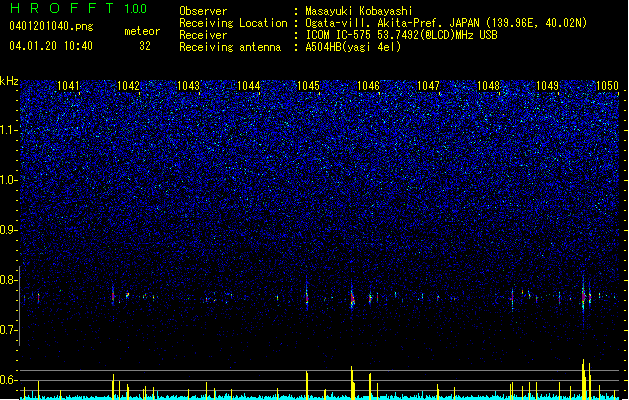629x400 pixels.
Task: Click the Ogata-vill. Akita-Pref. JAPAN location text
Action: click(446, 23)
